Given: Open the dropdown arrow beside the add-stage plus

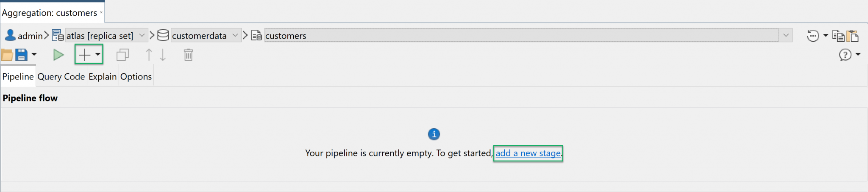Looking at the screenshot, I should click(x=98, y=54).
